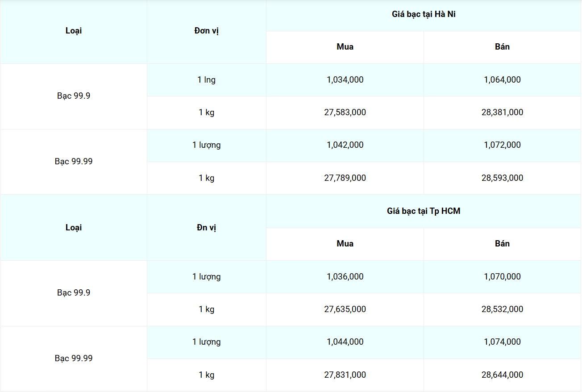Select the "Đn vị" column header
The image size is (582, 392).
(207, 228)
